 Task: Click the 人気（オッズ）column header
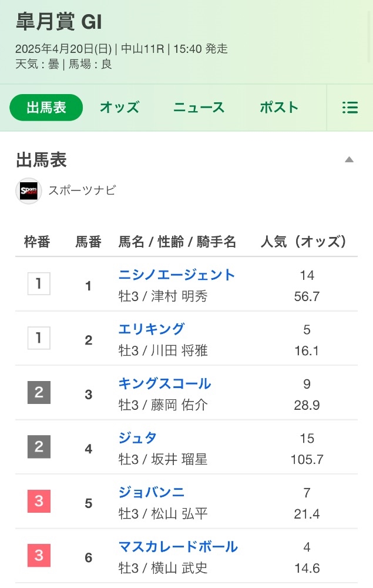[x=304, y=242]
